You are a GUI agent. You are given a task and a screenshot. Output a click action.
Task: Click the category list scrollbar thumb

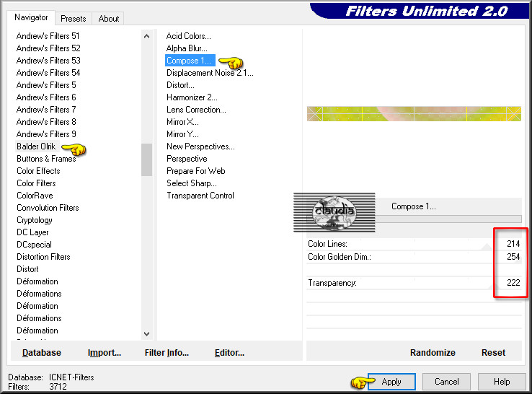point(146,159)
